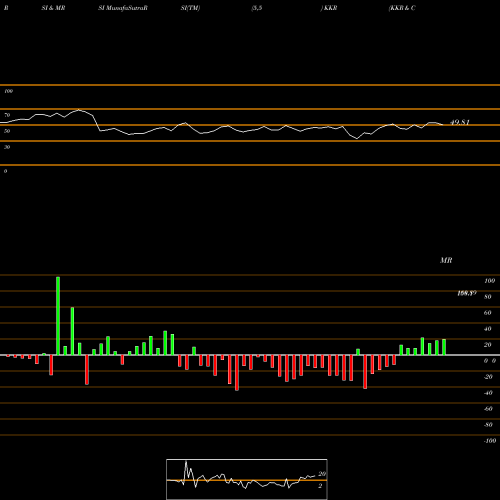This screenshot has width=500, height=500.
Task: Click the second-tallest green bar in MR histogram
Action: pos(72,331)
